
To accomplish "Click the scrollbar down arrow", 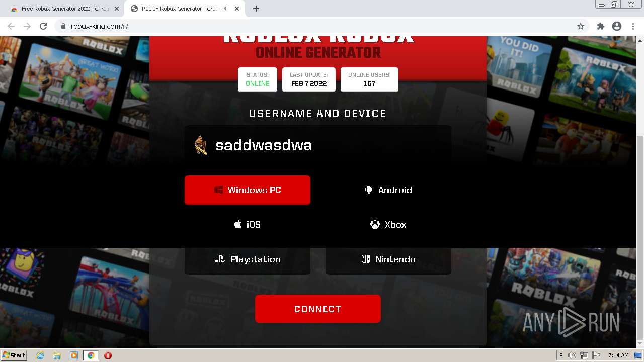I will click(x=640, y=343).
